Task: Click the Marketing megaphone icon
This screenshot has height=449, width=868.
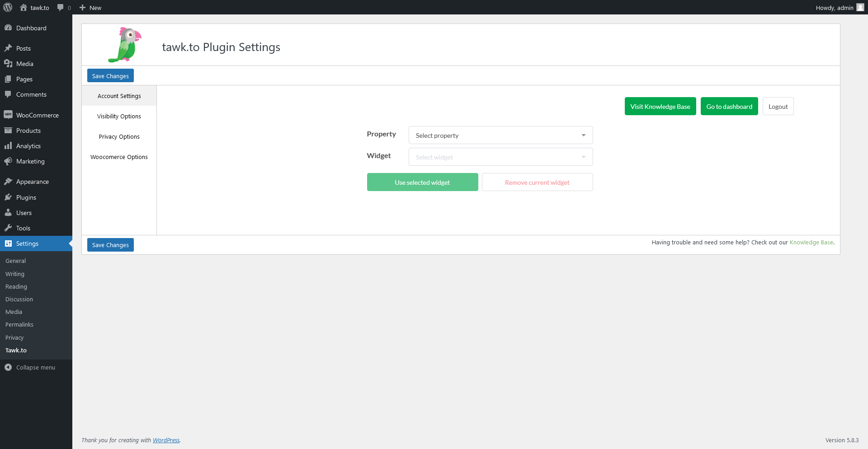Action: (x=8, y=161)
